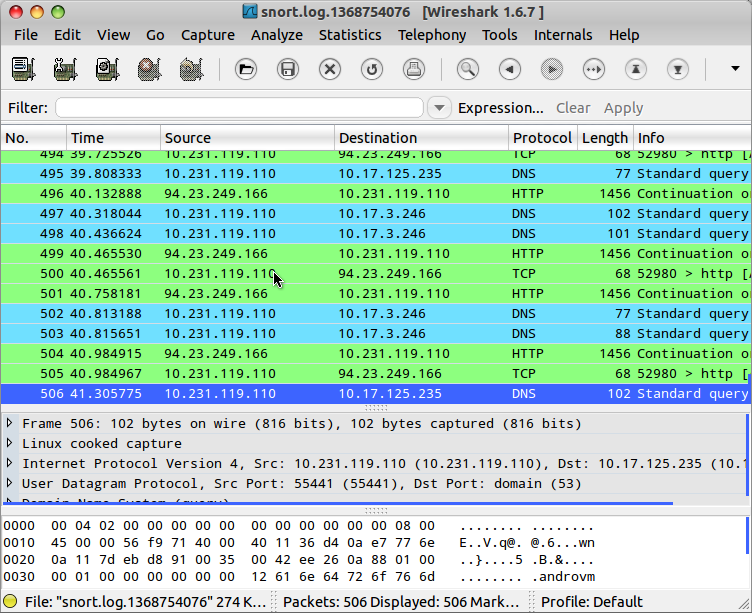The width and height of the screenshot is (752, 613).
Task: Select packet 498 at time 40.436624
Action: pos(375,234)
